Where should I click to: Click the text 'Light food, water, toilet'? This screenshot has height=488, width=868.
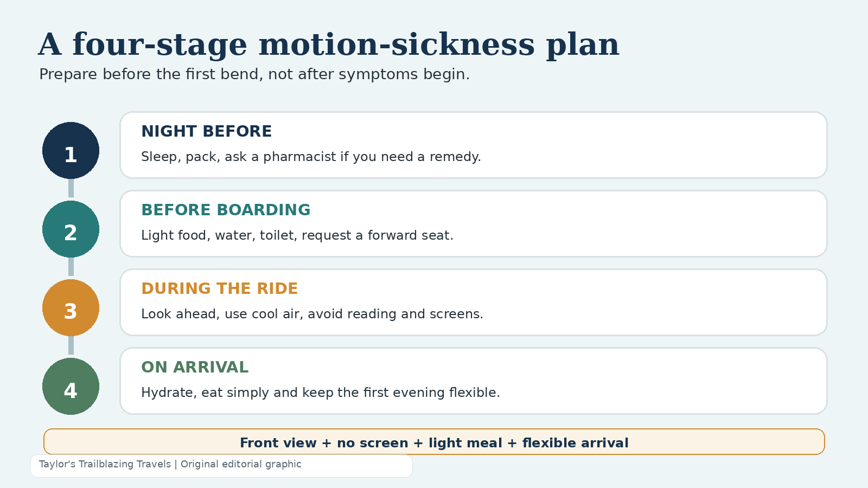click(297, 235)
